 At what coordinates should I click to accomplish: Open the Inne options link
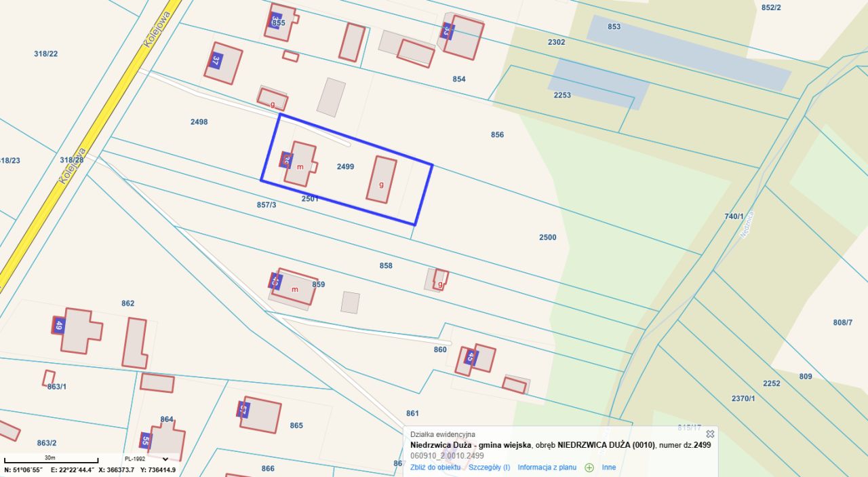pyautogui.click(x=608, y=468)
